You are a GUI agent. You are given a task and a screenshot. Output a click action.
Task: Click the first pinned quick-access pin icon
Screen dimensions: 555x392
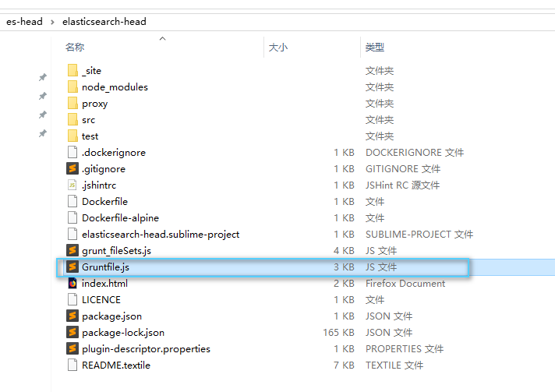coord(43,77)
